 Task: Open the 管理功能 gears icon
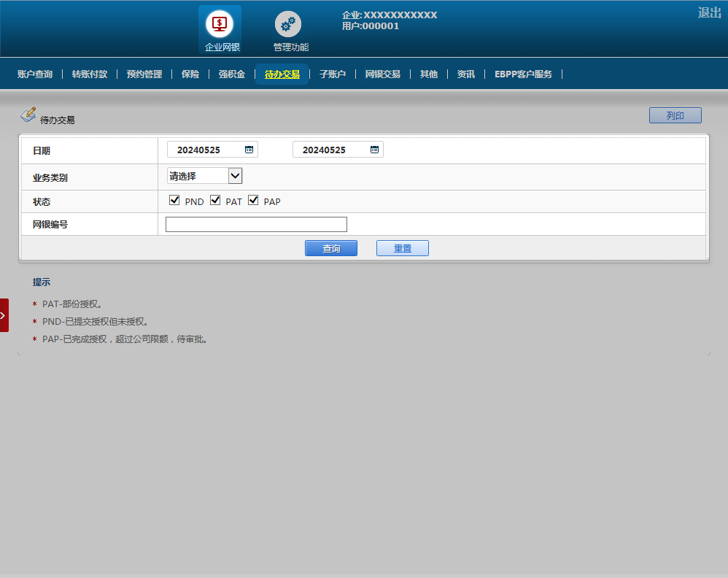click(288, 24)
